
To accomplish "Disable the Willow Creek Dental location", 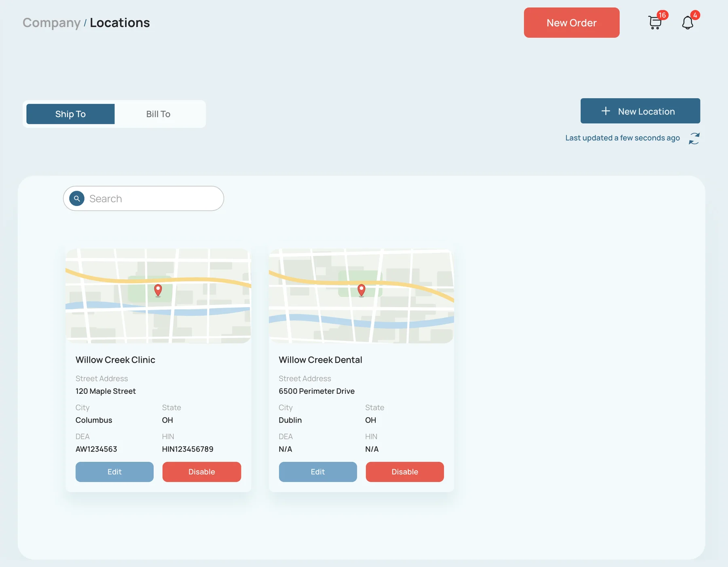I will tap(405, 472).
